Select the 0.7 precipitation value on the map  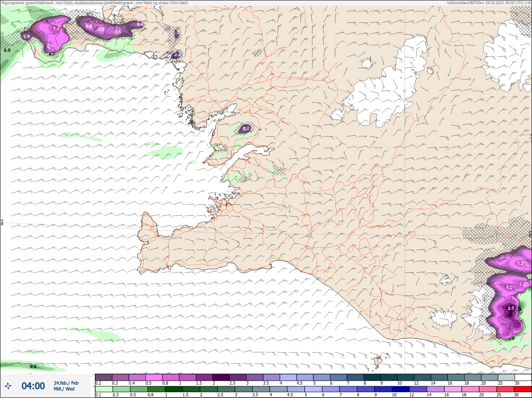coord(52,54)
